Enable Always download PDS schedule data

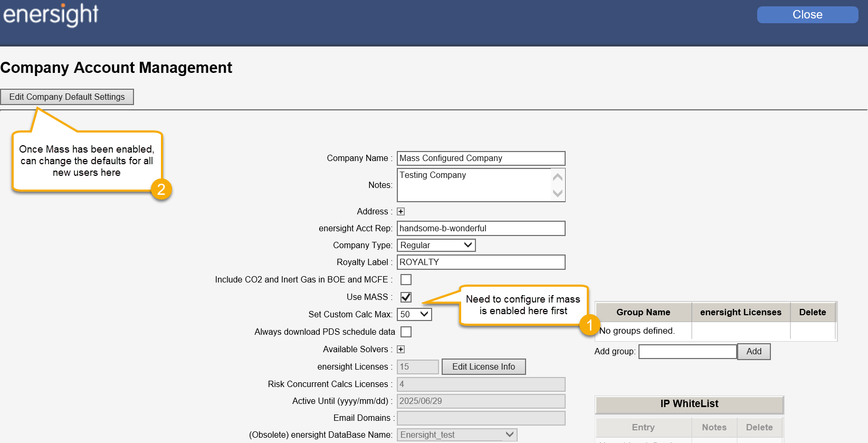point(406,332)
